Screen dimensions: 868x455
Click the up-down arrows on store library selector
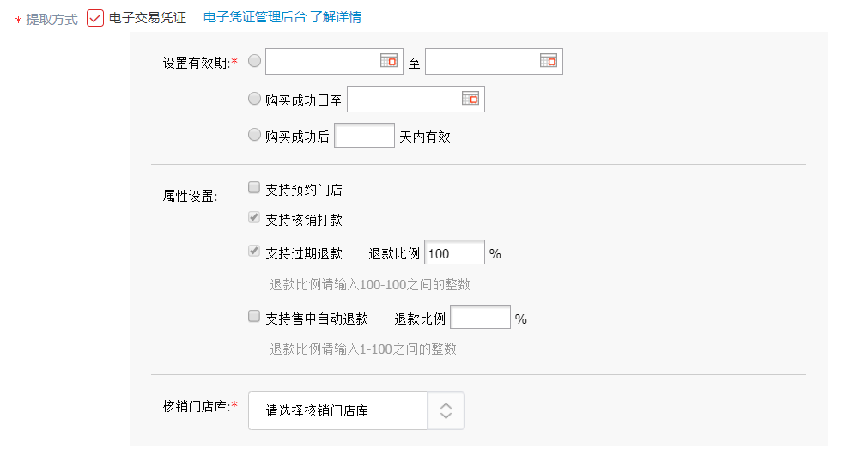446,410
